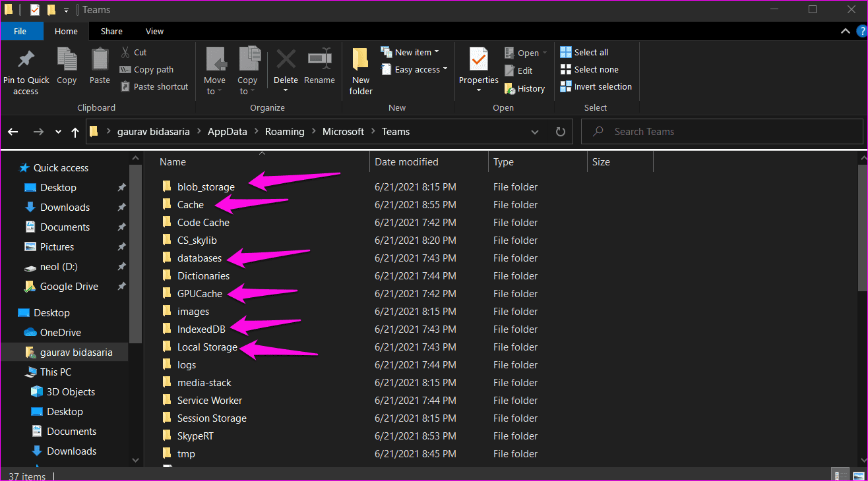Screen dimensions: 868x481
Task: Click the AppData breadcrumb segment
Action: 228,132
